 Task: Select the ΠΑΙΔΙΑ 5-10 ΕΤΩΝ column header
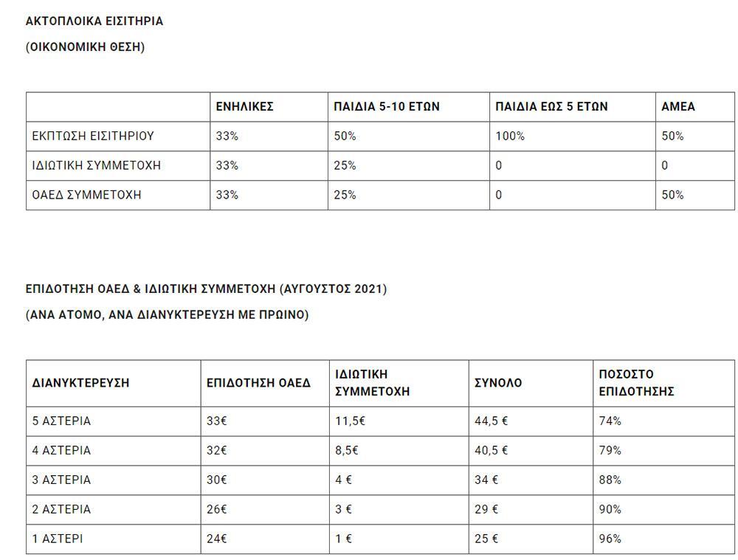click(x=387, y=106)
